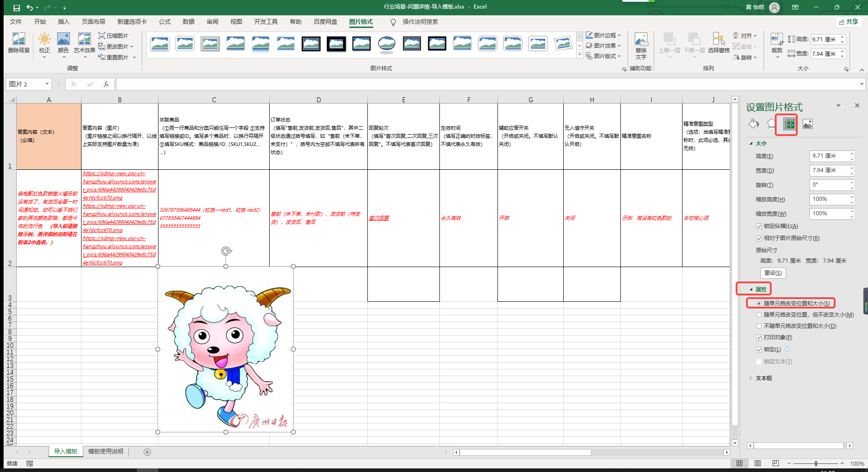This screenshot has height=472, width=868.
Task: Apply the oval picture style thumbnail
Action: 387,44
